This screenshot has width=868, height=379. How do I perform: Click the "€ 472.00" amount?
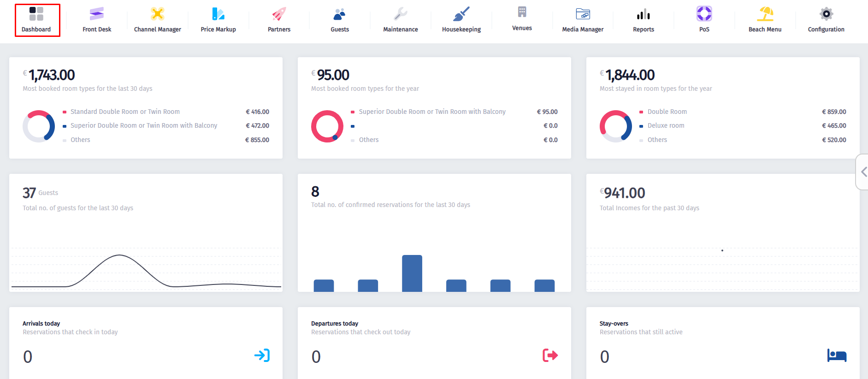point(257,125)
